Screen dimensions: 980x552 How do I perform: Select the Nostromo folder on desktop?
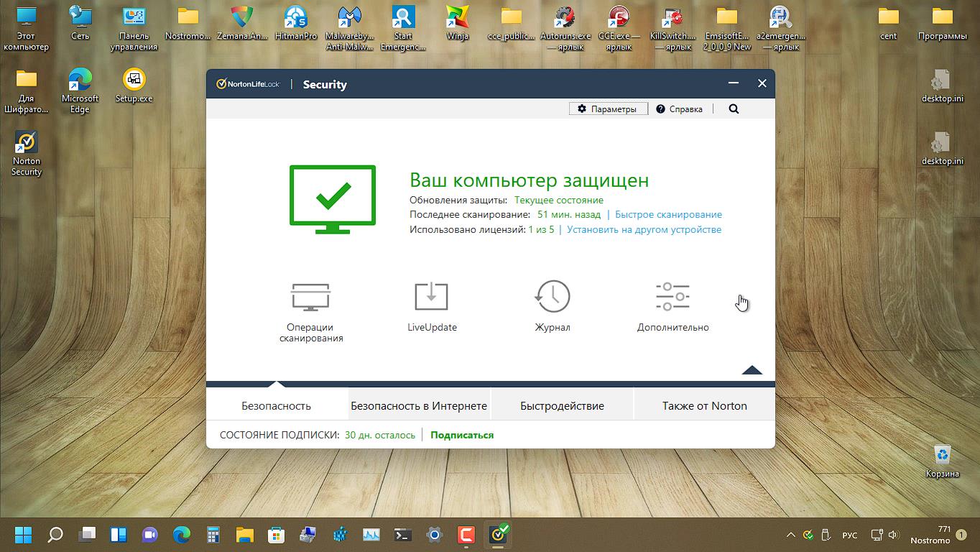pyautogui.click(x=188, y=23)
